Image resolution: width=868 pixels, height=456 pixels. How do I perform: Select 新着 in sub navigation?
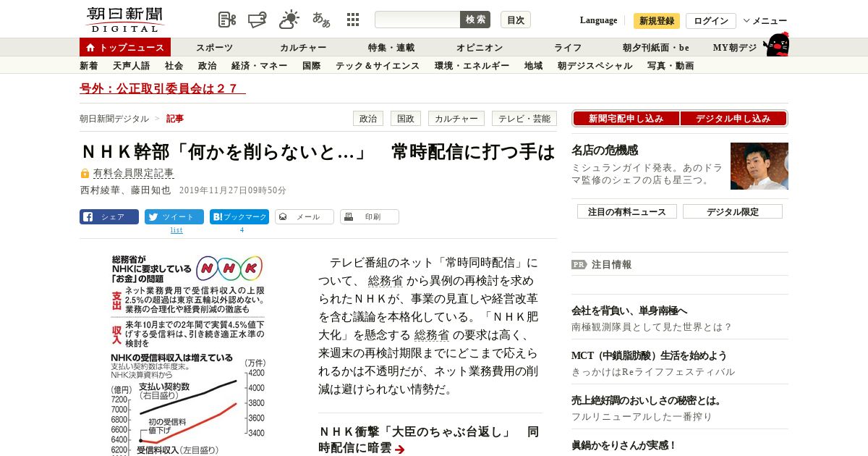(x=89, y=66)
